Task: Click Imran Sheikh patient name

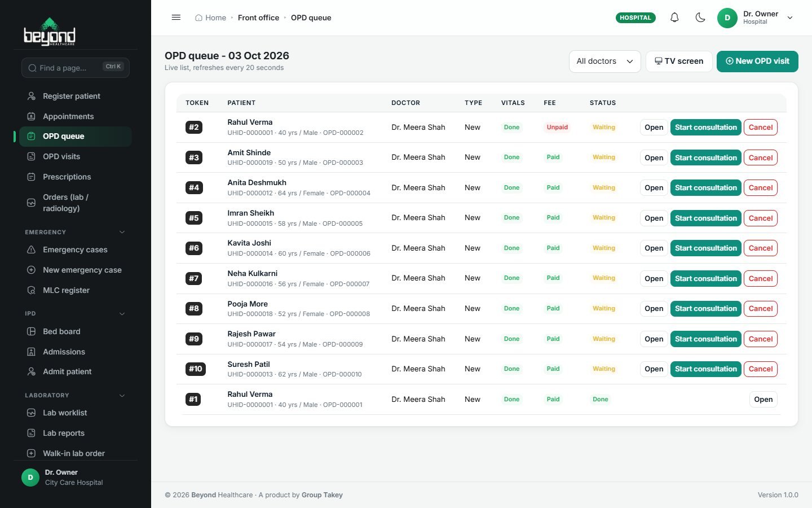Action: 250,213
